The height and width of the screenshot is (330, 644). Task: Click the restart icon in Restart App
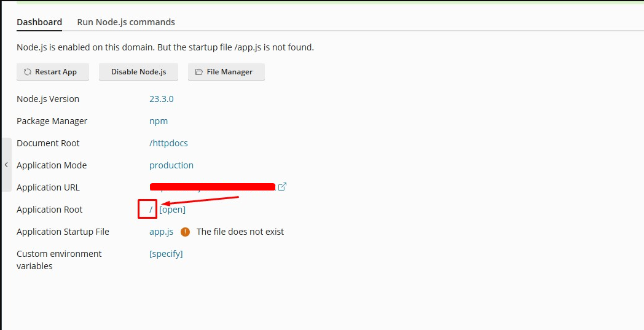[x=28, y=72]
